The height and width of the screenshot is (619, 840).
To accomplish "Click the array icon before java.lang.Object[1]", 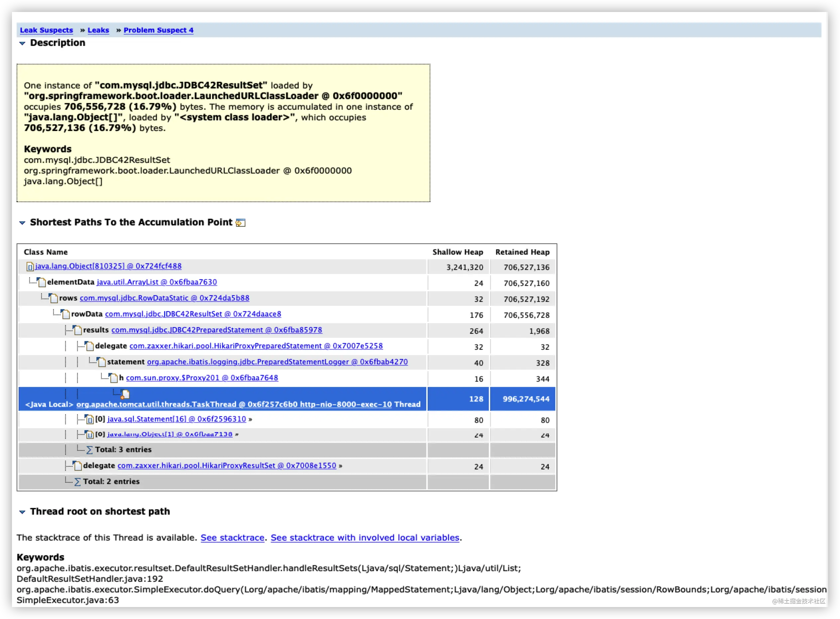I will pos(89,435).
